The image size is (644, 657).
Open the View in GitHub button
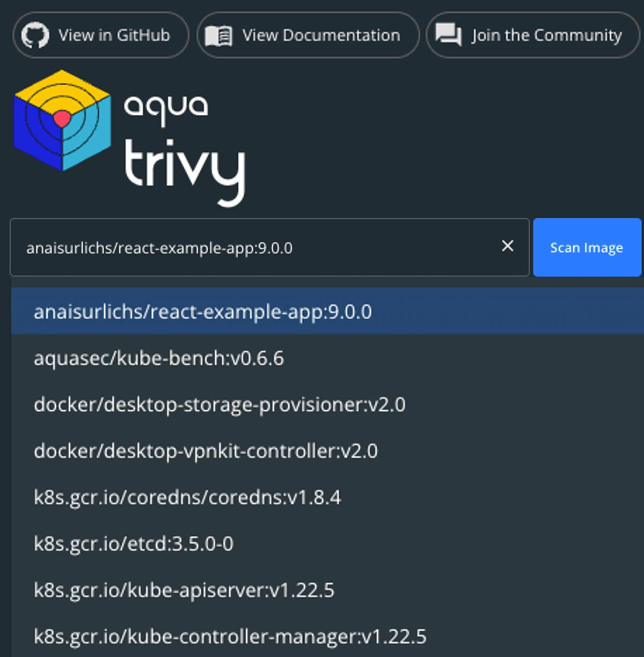coord(101,35)
